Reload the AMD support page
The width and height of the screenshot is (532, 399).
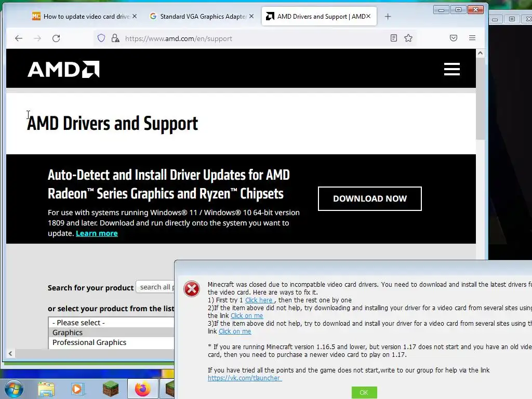click(x=56, y=38)
